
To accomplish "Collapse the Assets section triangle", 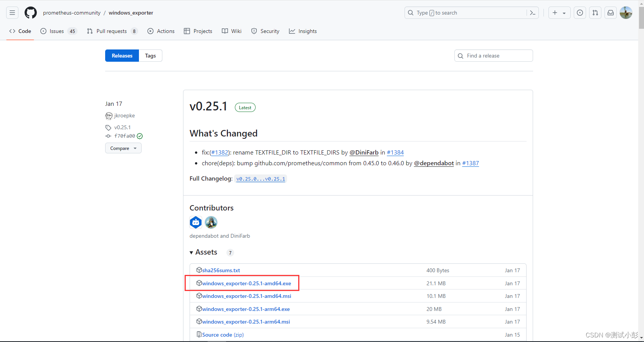I will coord(191,252).
